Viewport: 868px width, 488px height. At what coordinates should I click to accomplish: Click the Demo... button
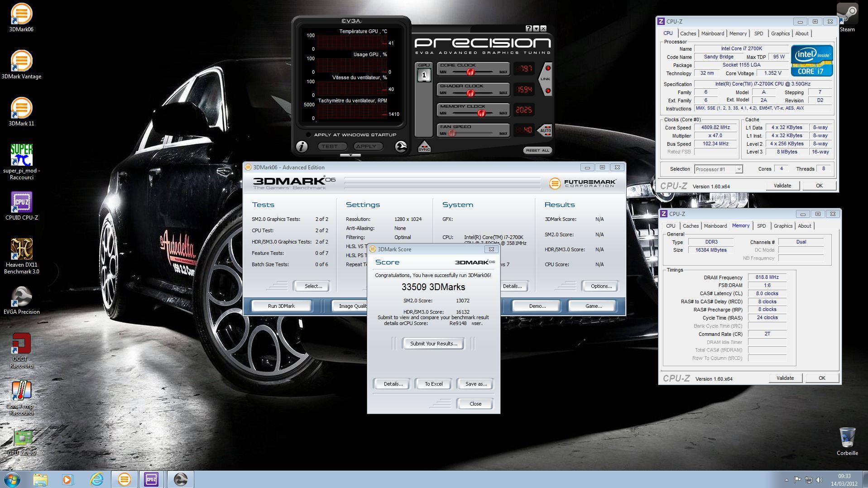pyautogui.click(x=537, y=306)
